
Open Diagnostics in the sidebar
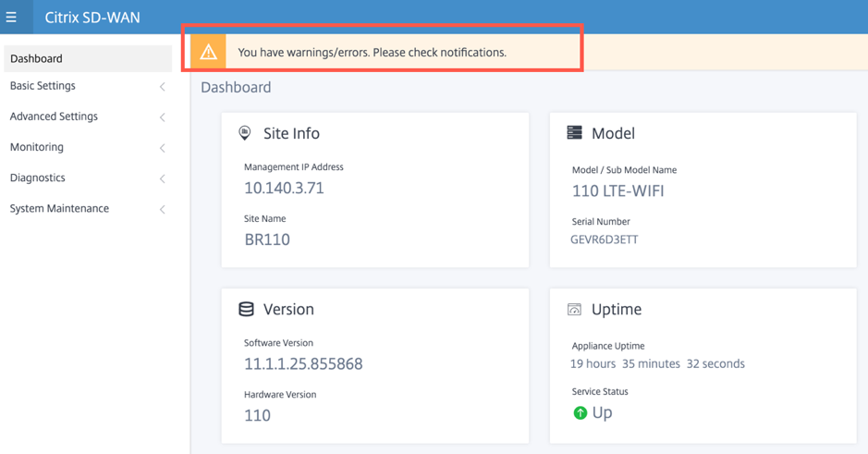pyautogui.click(x=38, y=178)
